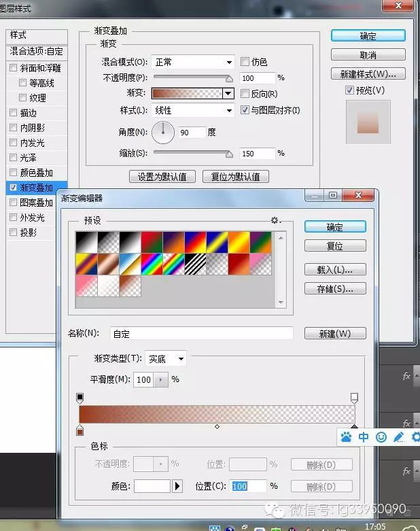Open Blend Mode (混合模式) dropdown
This screenshot has height=531, width=420.
(x=192, y=63)
